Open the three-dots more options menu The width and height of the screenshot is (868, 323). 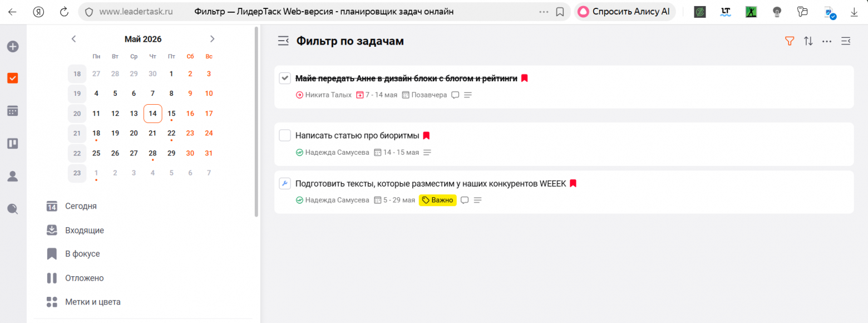827,41
